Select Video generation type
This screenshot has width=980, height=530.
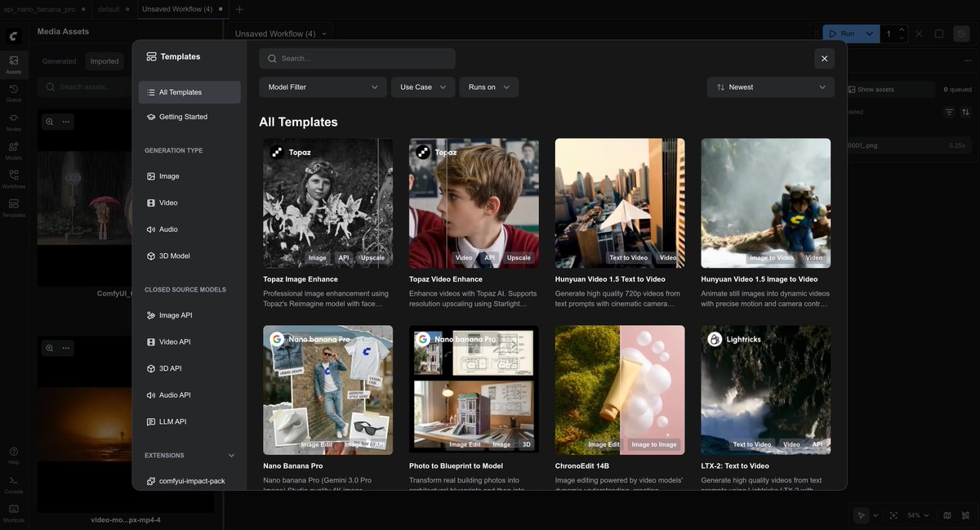coord(189,203)
